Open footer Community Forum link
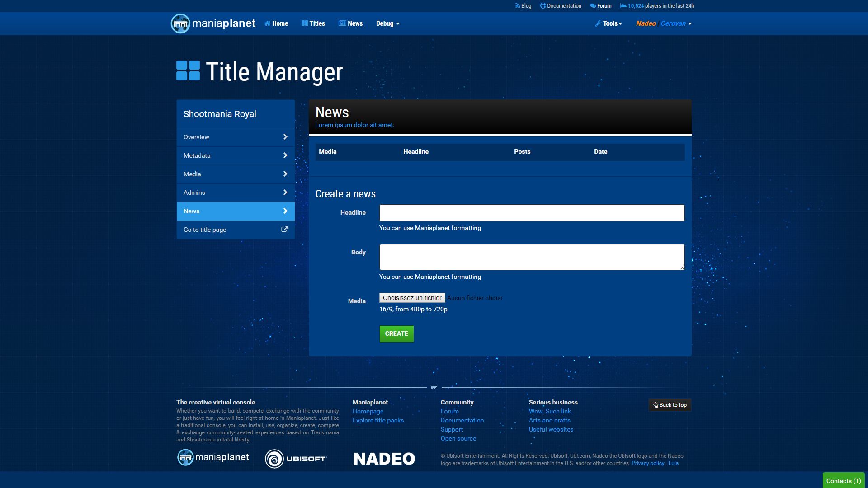This screenshot has width=868, height=488. (x=450, y=411)
